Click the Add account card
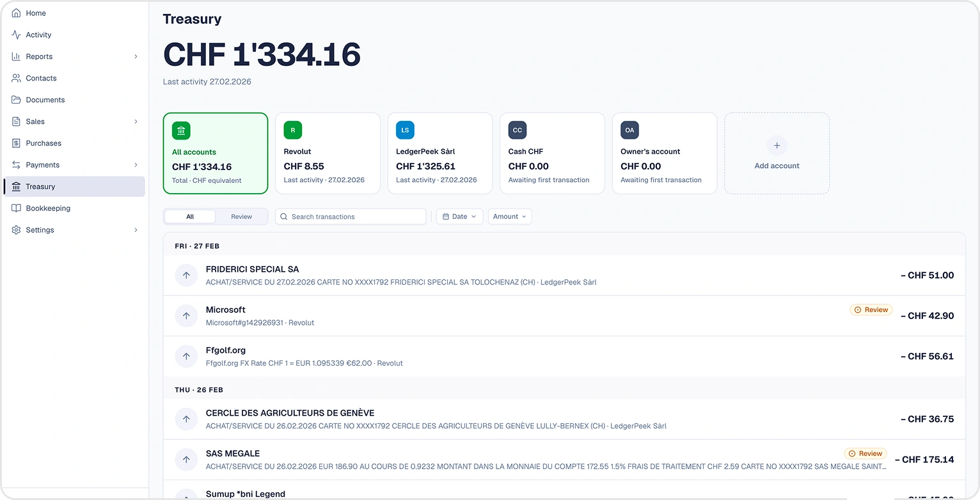Viewport: 980px width, 500px height. tap(777, 153)
